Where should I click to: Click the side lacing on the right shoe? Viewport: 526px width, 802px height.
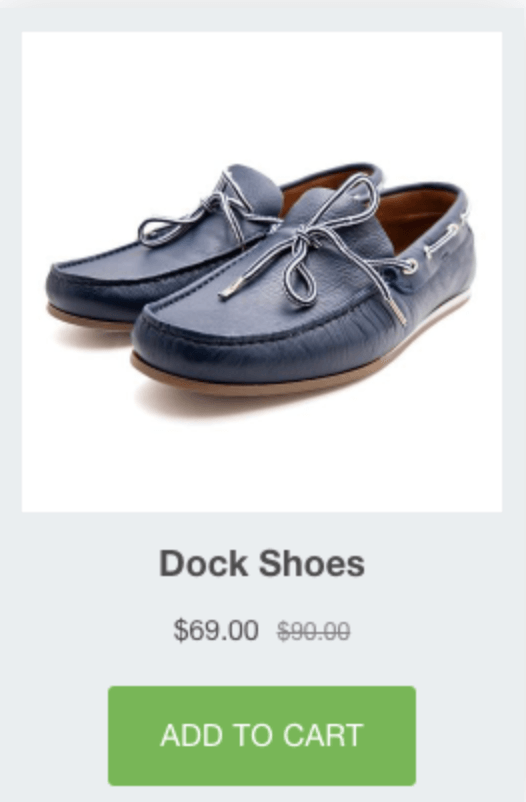tap(446, 238)
